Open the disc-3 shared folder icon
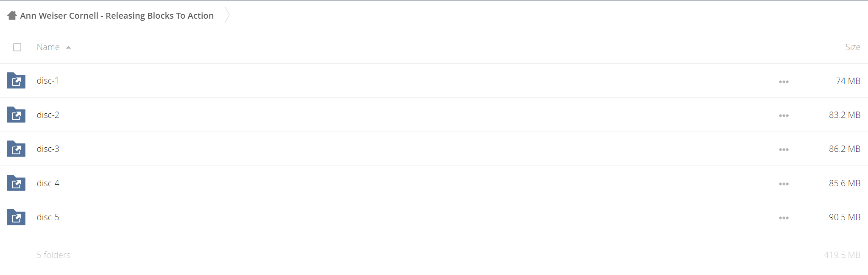Viewport: 868px width, 275px height. [x=16, y=149]
